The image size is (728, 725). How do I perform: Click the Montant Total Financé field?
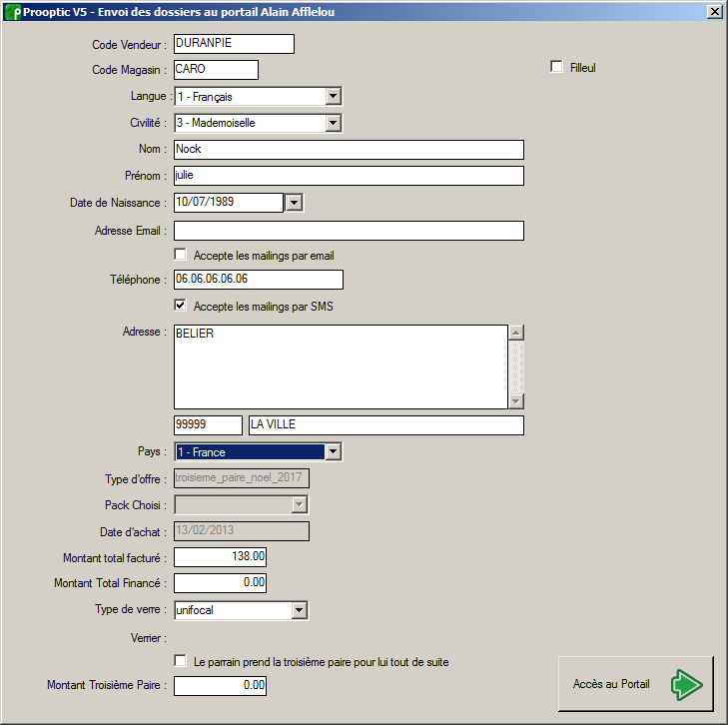coord(220,583)
